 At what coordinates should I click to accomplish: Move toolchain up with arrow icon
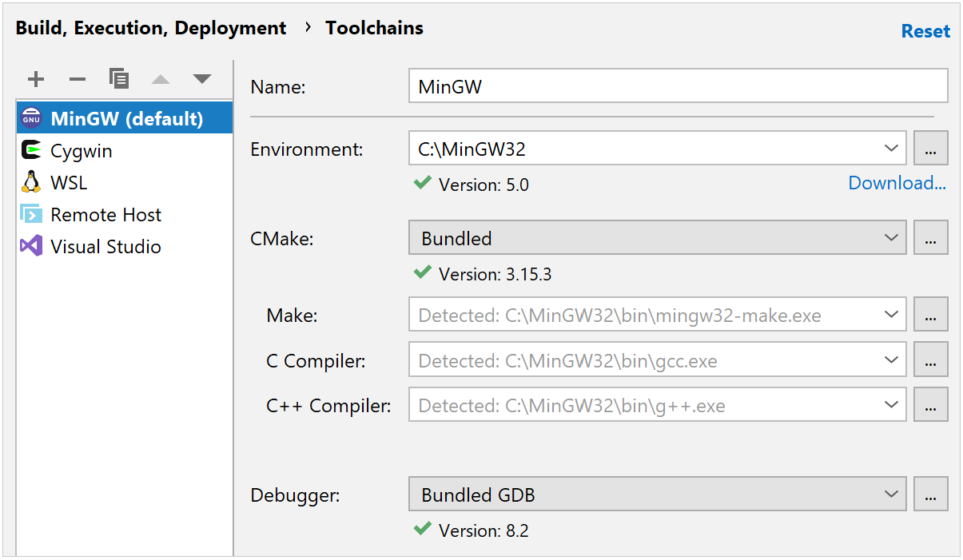pos(161,79)
